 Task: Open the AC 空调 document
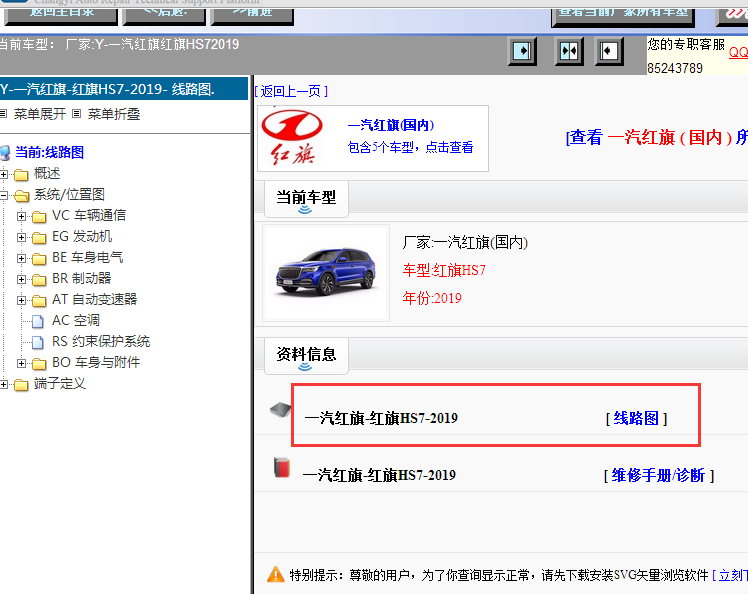pyautogui.click(x=76, y=320)
